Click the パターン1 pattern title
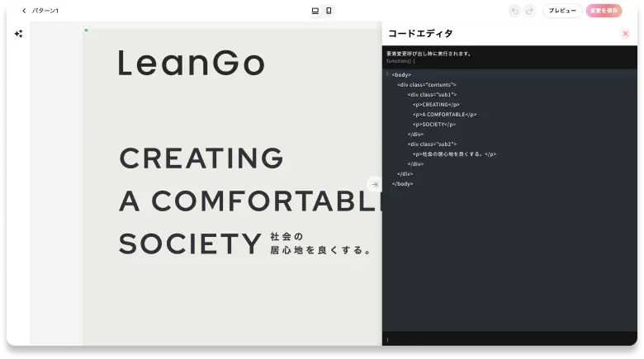This screenshot has height=359, width=644. (x=45, y=11)
